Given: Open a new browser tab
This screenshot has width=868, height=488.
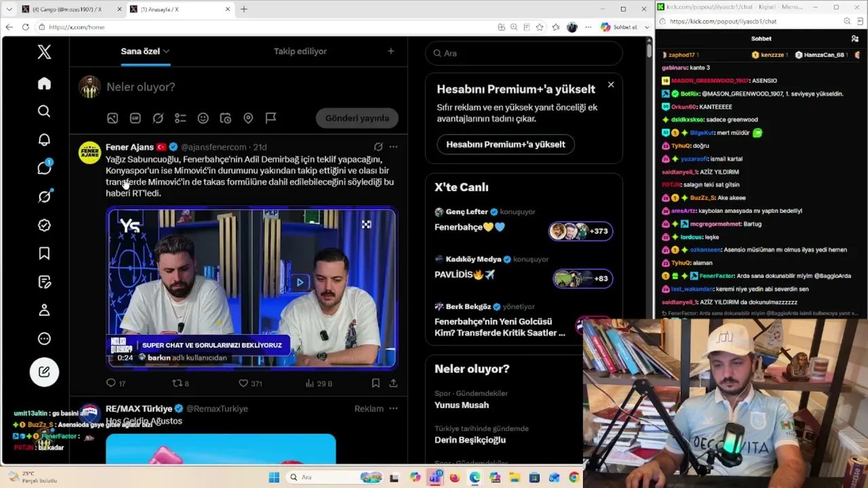Looking at the screenshot, I should [244, 9].
